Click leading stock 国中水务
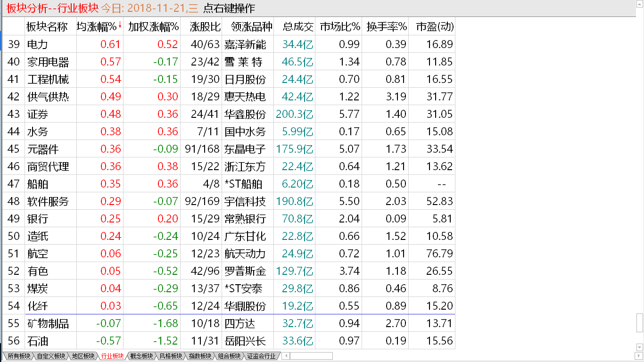644x362 pixels. point(245,132)
